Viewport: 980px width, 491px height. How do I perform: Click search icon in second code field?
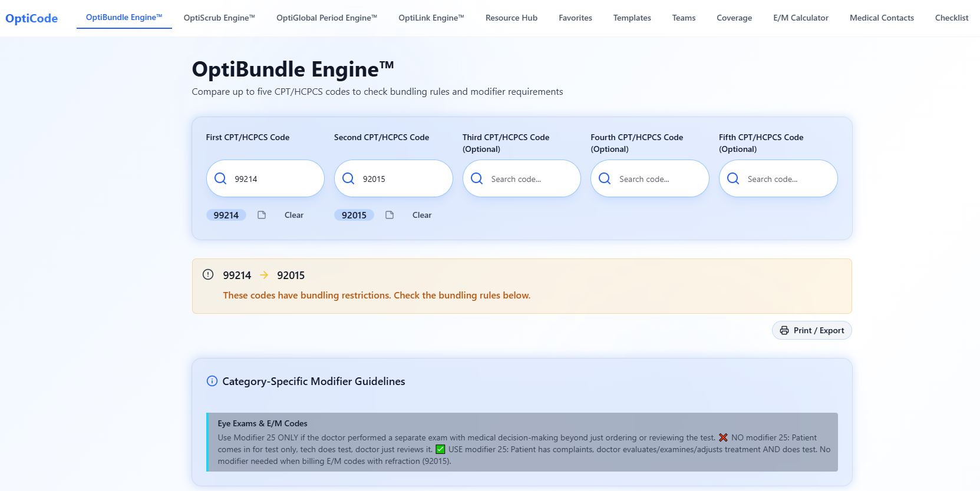click(x=348, y=178)
